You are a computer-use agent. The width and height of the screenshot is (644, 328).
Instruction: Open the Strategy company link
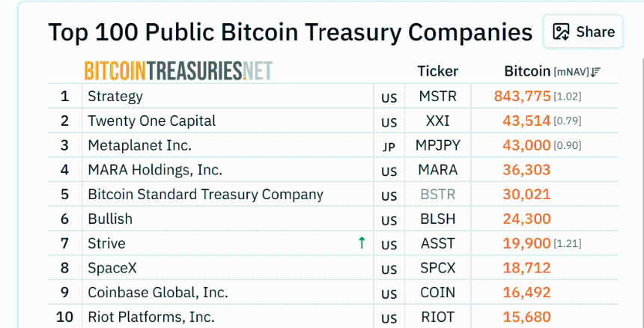115,96
